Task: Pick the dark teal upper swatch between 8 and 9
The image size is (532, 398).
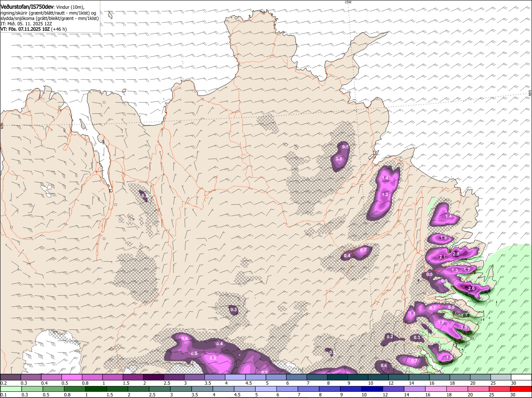Action: [337, 377]
